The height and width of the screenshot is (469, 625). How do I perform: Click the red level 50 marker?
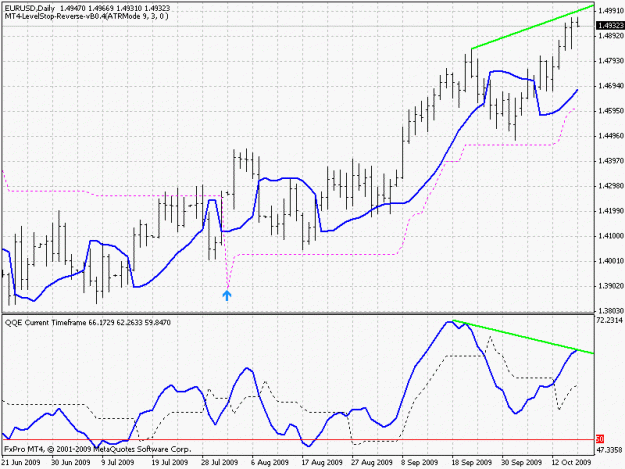click(600, 440)
